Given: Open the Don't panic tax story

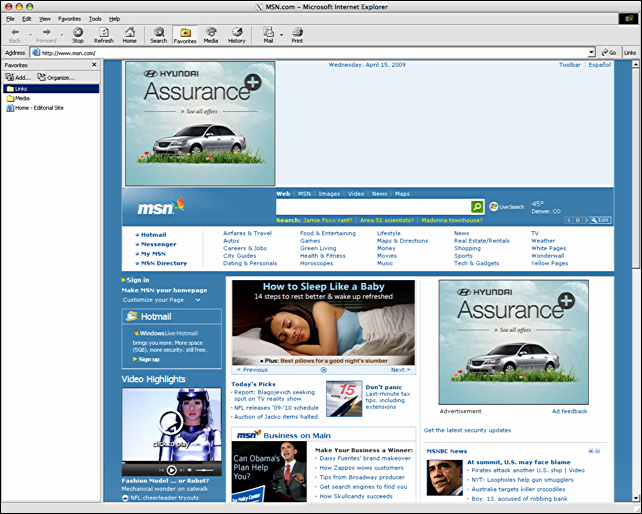Looking at the screenshot, I should 384,387.
